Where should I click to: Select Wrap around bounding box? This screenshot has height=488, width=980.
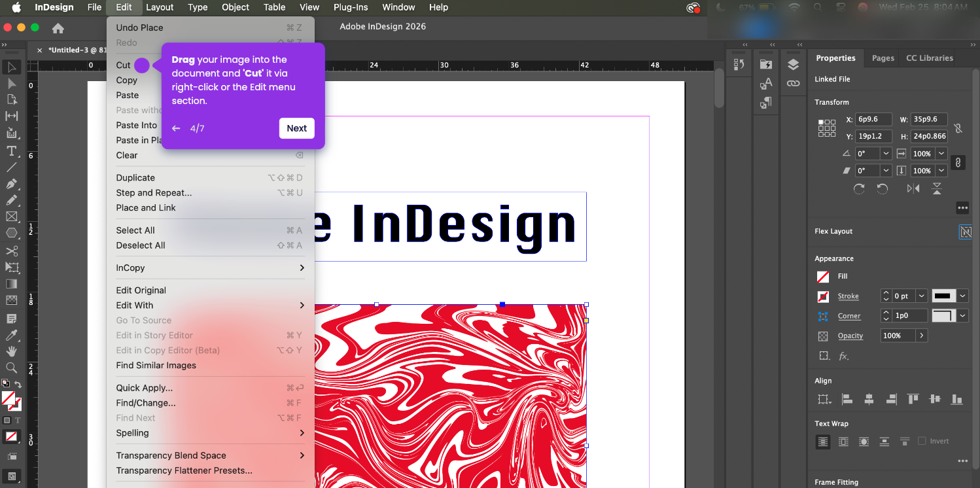coord(843,442)
